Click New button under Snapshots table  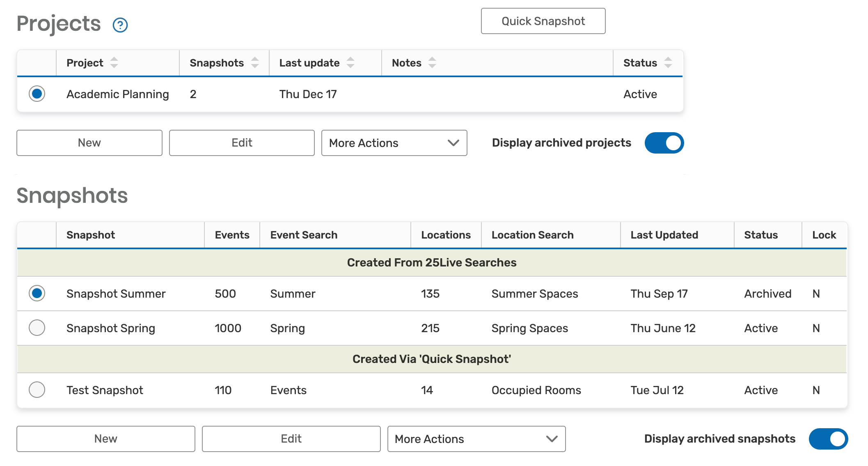106,439
